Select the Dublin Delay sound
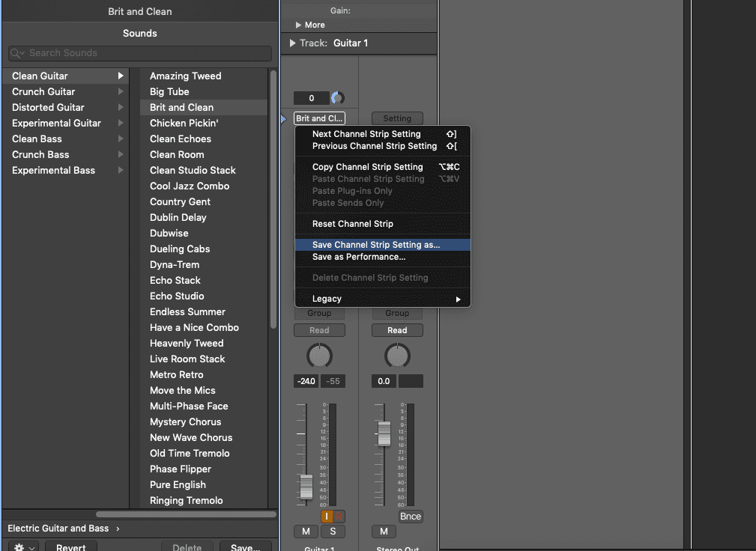The height and width of the screenshot is (551, 756). coord(204,217)
